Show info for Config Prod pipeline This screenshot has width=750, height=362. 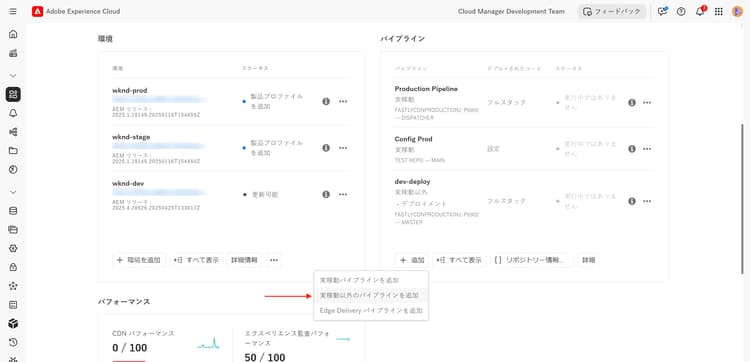click(632, 149)
